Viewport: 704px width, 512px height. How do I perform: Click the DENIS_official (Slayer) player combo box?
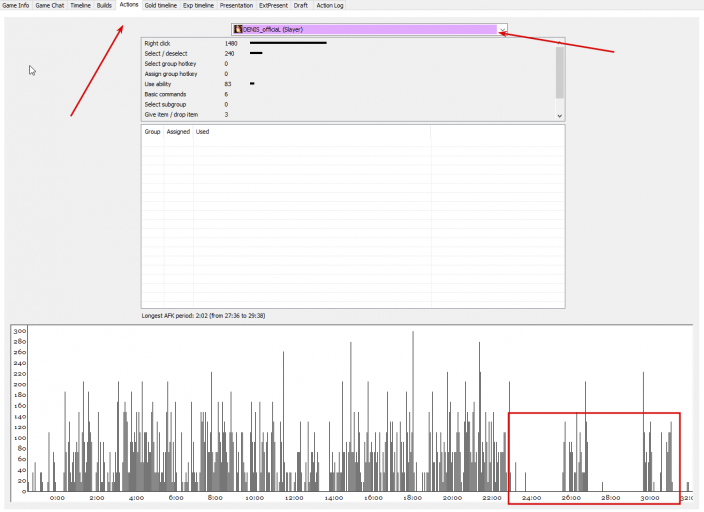point(369,30)
